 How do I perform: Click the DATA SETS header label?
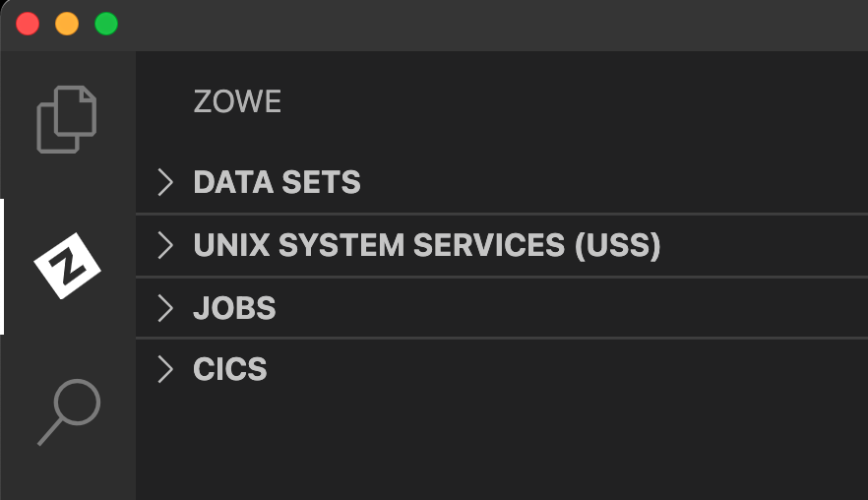277,182
